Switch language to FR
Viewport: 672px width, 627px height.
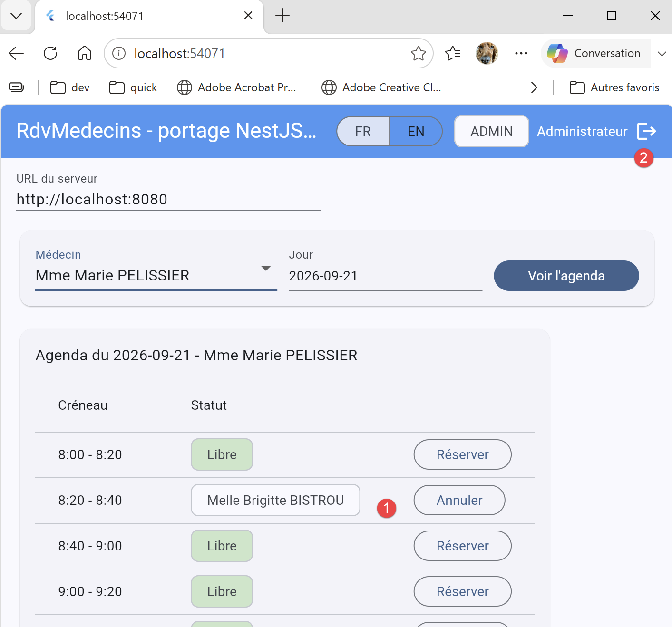click(363, 131)
